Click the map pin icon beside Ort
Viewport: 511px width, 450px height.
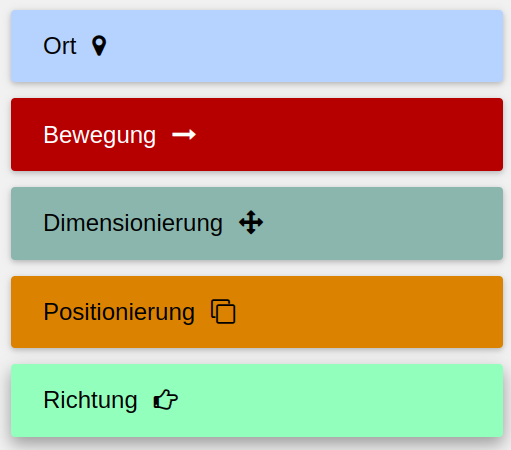(99, 46)
